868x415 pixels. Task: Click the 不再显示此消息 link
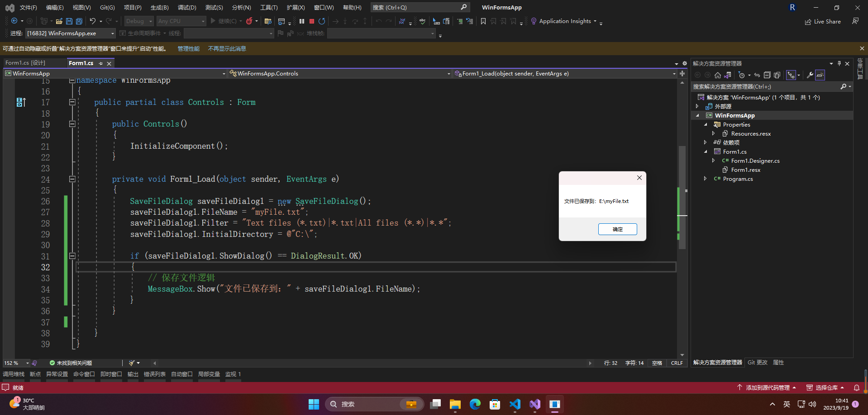[227, 49]
